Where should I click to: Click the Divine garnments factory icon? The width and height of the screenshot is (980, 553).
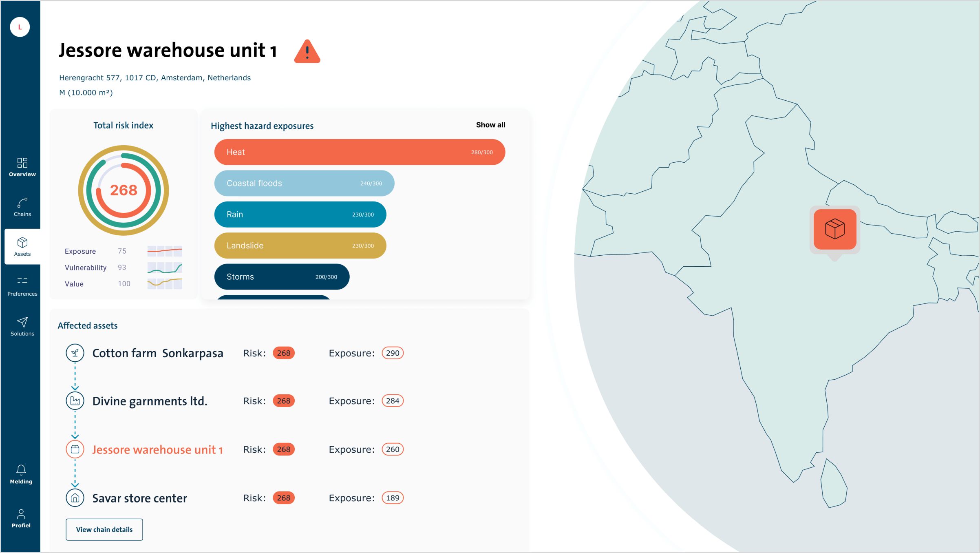(x=75, y=401)
